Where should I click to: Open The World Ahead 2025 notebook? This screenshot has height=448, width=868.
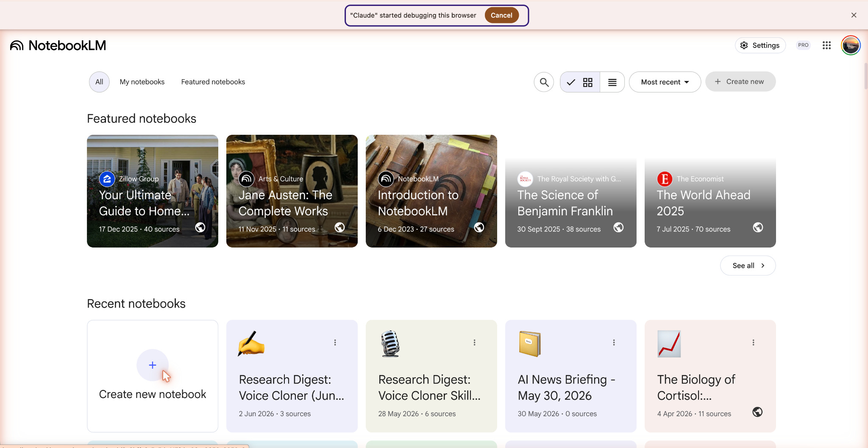point(710,191)
